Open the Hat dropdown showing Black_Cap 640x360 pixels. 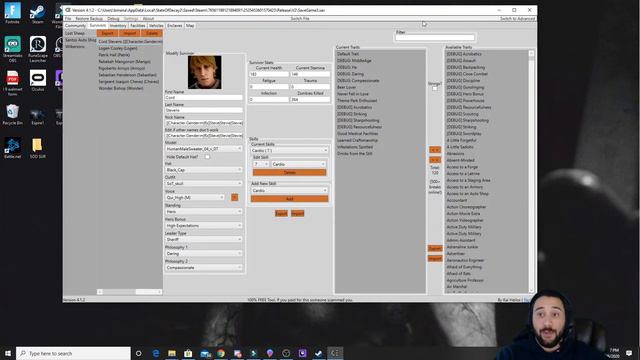[203, 170]
